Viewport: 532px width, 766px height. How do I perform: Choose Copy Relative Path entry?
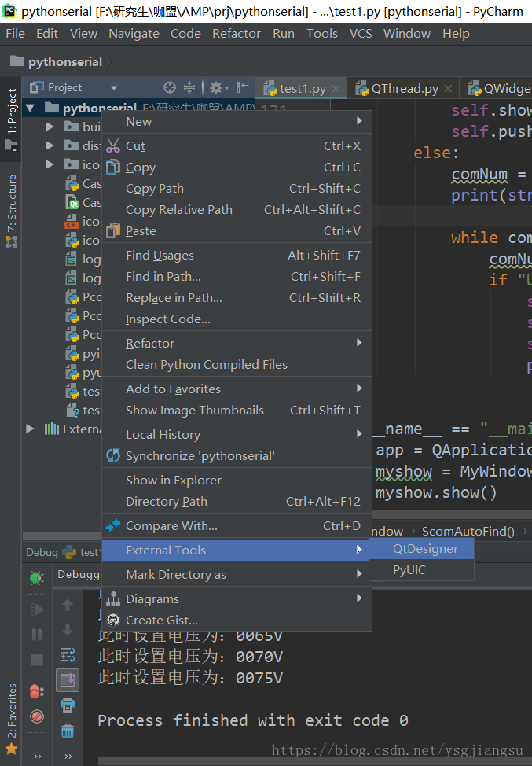click(x=237, y=209)
